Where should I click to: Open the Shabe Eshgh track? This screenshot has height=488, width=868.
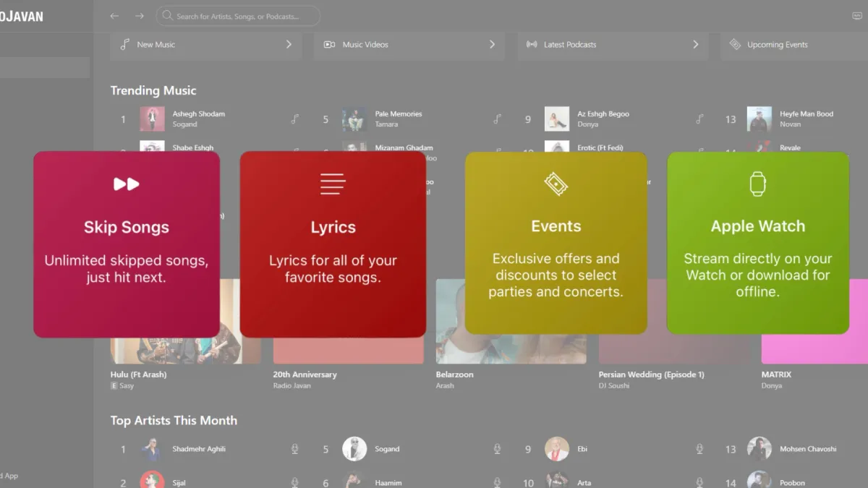pos(193,147)
